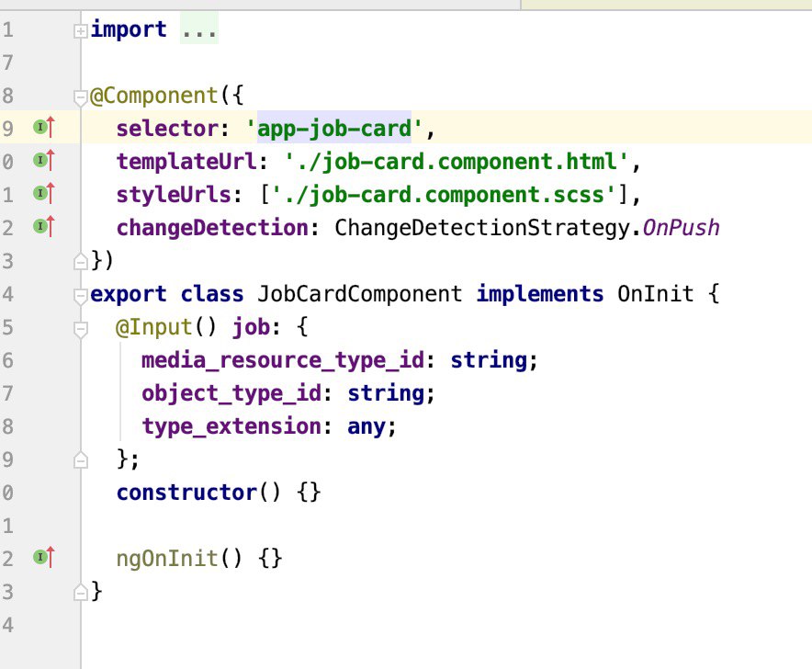The height and width of the screenshot is (669, 812).
Task: Click the 'string' type after media_resource_type_id
Action: click(489, 360)
